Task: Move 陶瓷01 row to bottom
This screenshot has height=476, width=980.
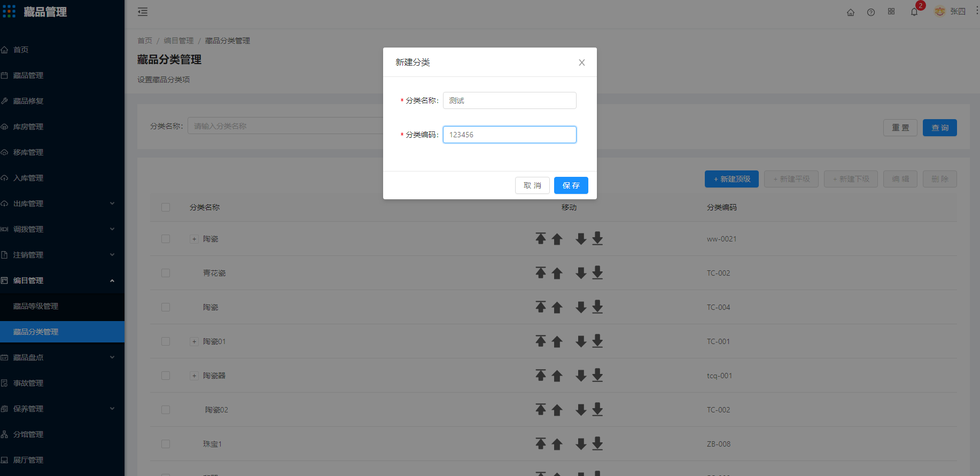Action: [x=597, y=341]
